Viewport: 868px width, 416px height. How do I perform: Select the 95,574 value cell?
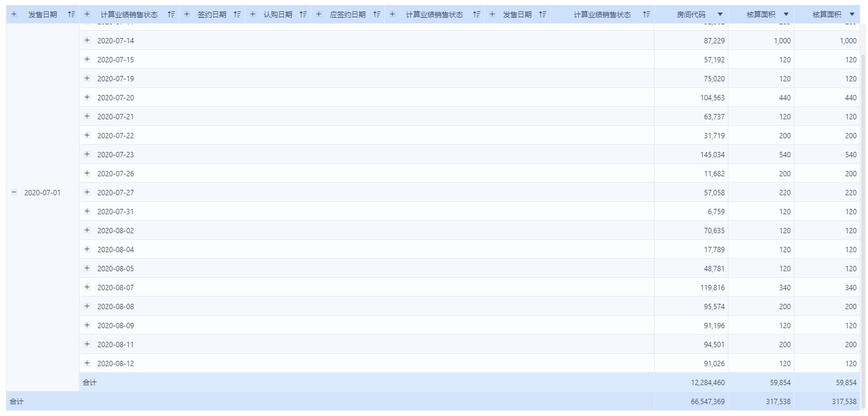pos(692,306)
